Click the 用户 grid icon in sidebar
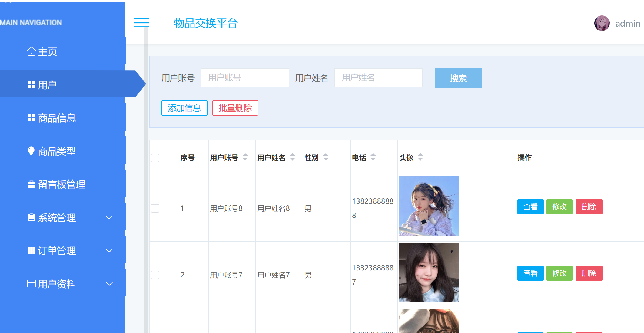This screenshot has width=644, height=333. point(31,84)
